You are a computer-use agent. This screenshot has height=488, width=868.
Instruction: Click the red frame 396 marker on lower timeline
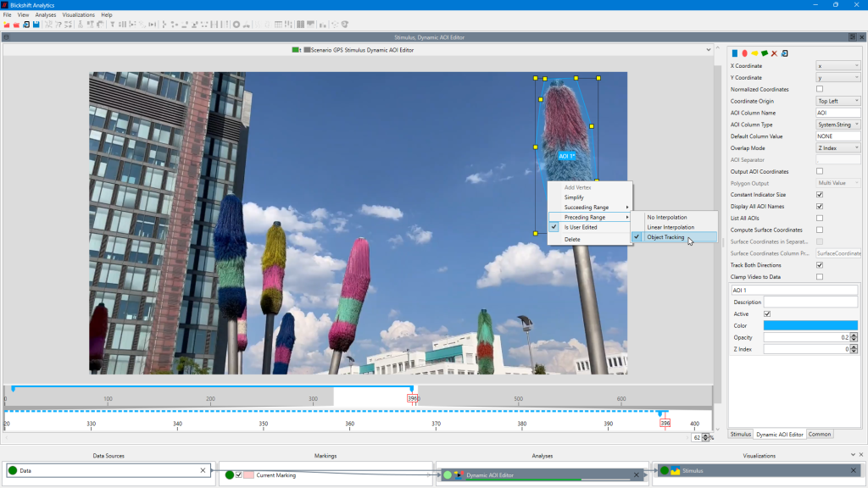(x=665, y=423)
